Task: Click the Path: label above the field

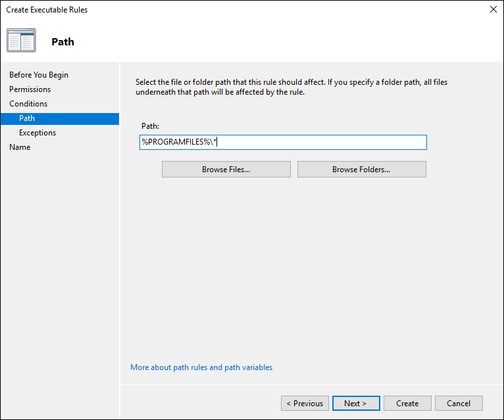Action: coord(151,126)
